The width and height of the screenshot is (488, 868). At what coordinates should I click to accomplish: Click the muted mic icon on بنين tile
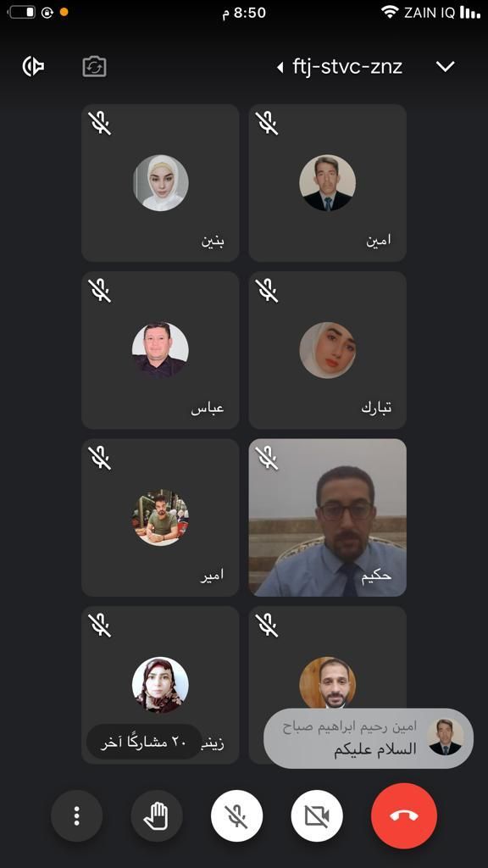coord(100,123)
